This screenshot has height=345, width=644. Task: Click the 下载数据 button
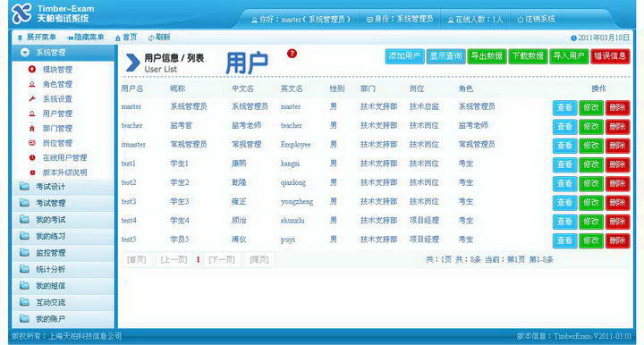coord(528,56)
